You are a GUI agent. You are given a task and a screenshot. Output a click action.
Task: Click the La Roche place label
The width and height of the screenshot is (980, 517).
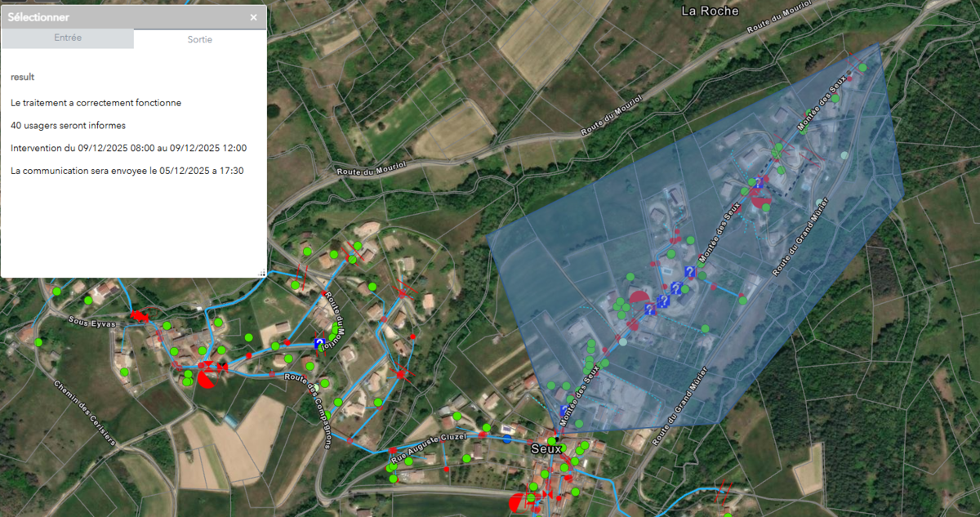pos(710,11)
